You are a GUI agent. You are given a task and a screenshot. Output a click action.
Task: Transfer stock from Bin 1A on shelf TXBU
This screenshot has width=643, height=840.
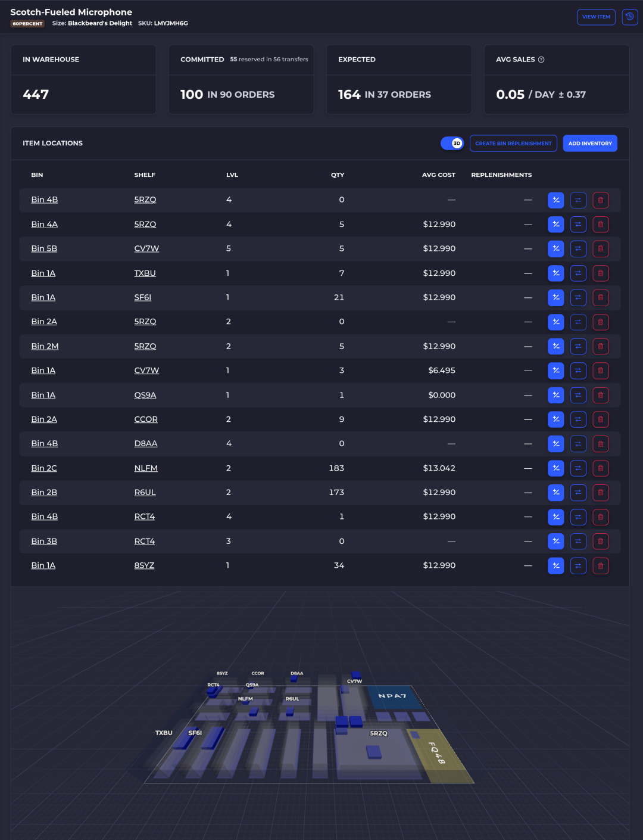tap(578, 273)
